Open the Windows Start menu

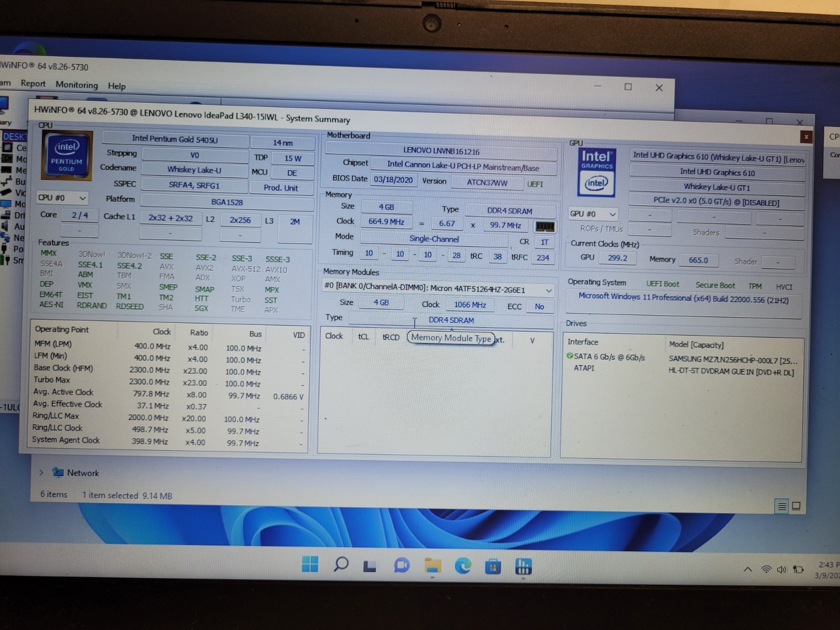310,563
